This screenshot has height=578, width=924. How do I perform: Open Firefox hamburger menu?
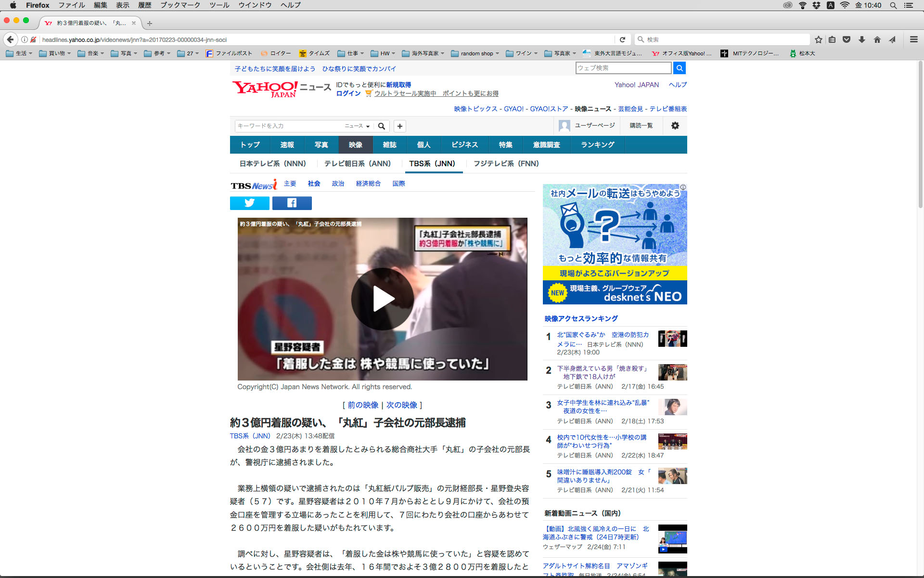point(913,39)
